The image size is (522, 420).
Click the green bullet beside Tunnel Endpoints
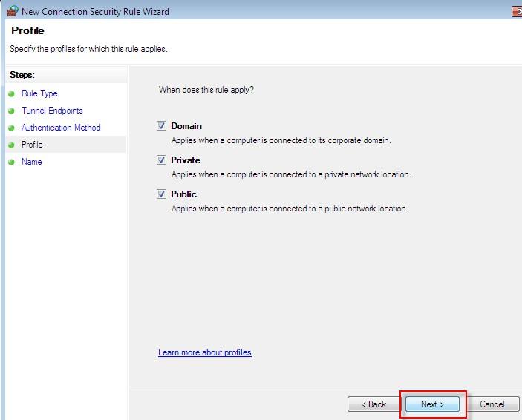pos(11,111)
